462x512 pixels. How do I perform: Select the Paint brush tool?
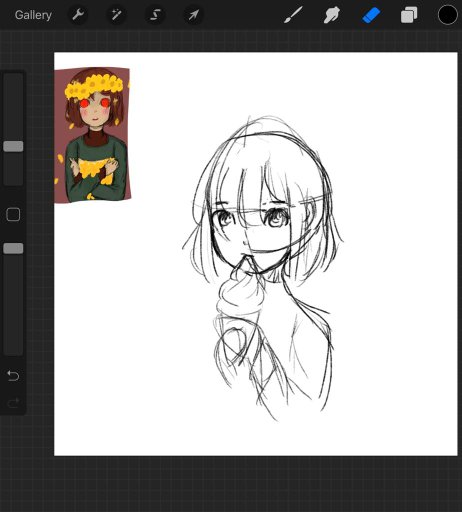coord(293,15)
